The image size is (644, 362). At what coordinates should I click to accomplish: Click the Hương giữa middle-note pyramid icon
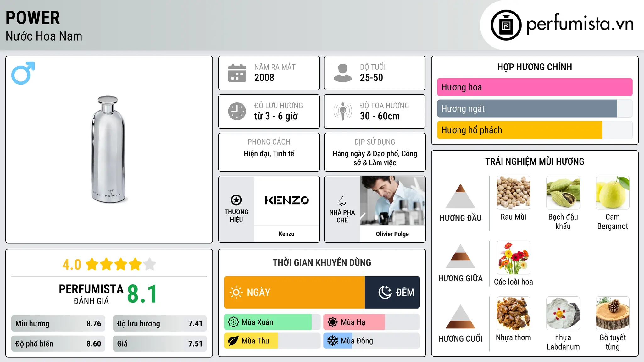[460, 256]
